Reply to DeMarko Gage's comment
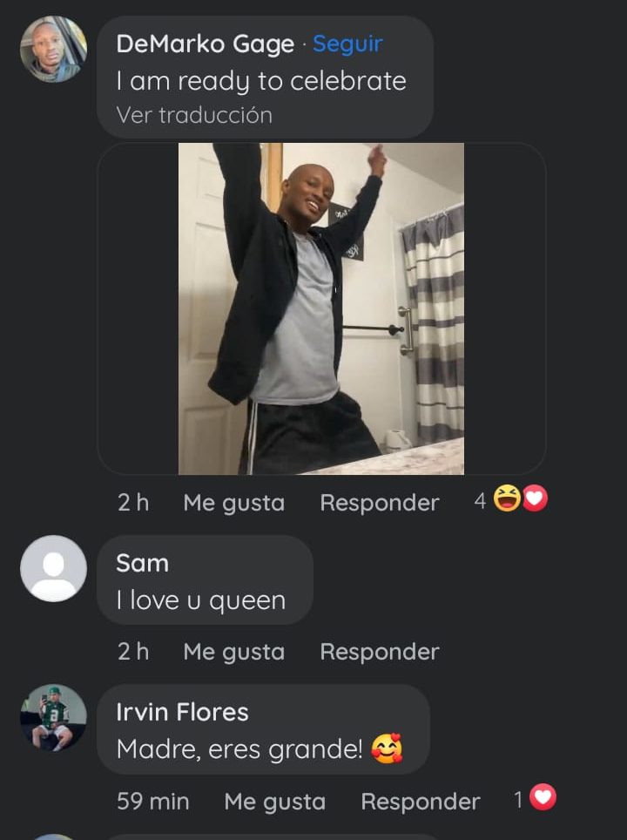 [x=380, y=503]
